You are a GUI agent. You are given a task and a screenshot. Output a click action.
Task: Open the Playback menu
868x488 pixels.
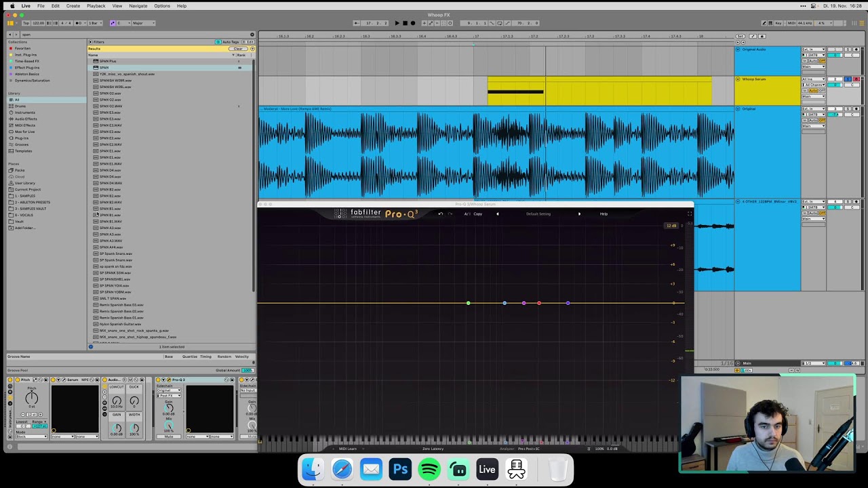click(96, 6)
